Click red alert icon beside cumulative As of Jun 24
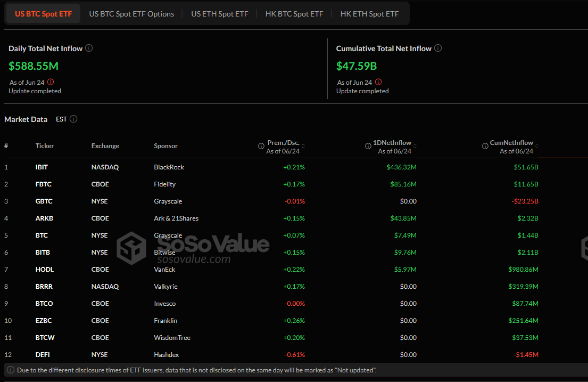 click(x=378, y=82)
